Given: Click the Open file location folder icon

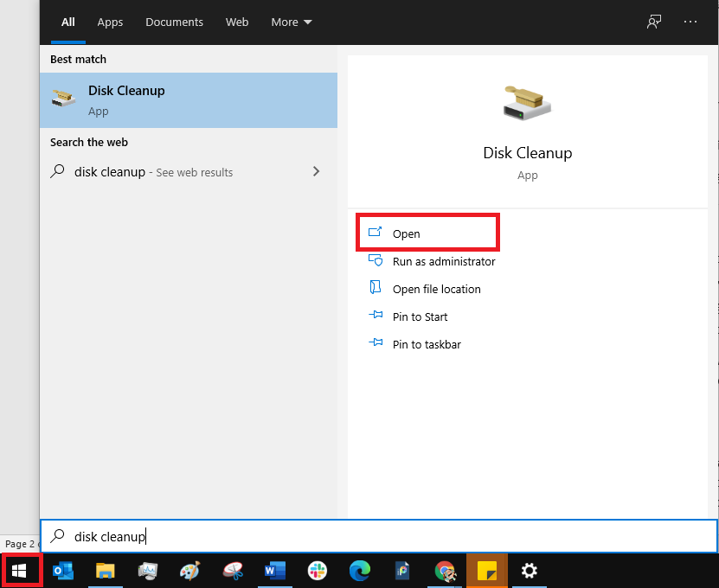Looking at the screenshot, I should pyautogui.click(x=376, y=287).
